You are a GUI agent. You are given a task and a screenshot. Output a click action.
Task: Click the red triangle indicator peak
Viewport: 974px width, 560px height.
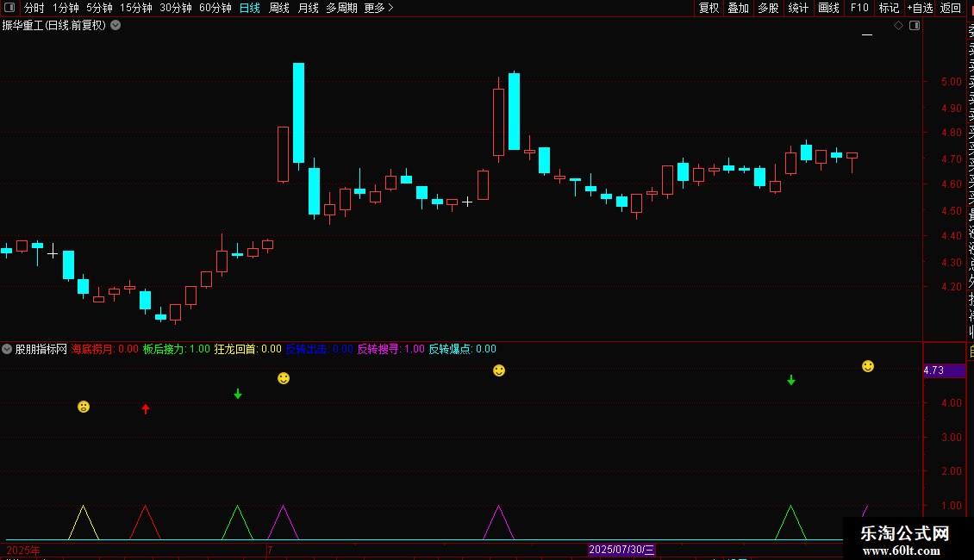(146, 522)
